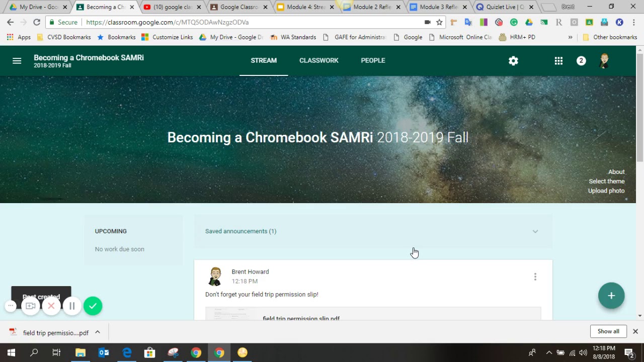Click the About link on banner
The height and width of the screenshot is (362, 644).
[x=616, y=172]
